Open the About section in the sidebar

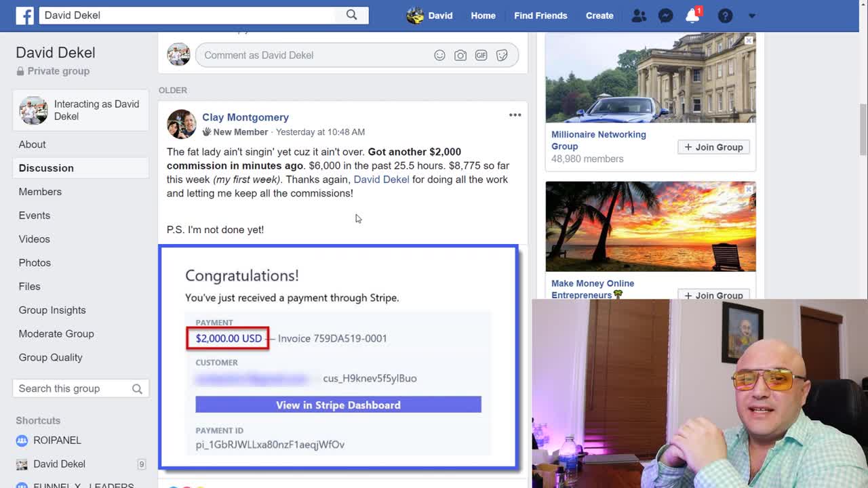tap(32, 144)
